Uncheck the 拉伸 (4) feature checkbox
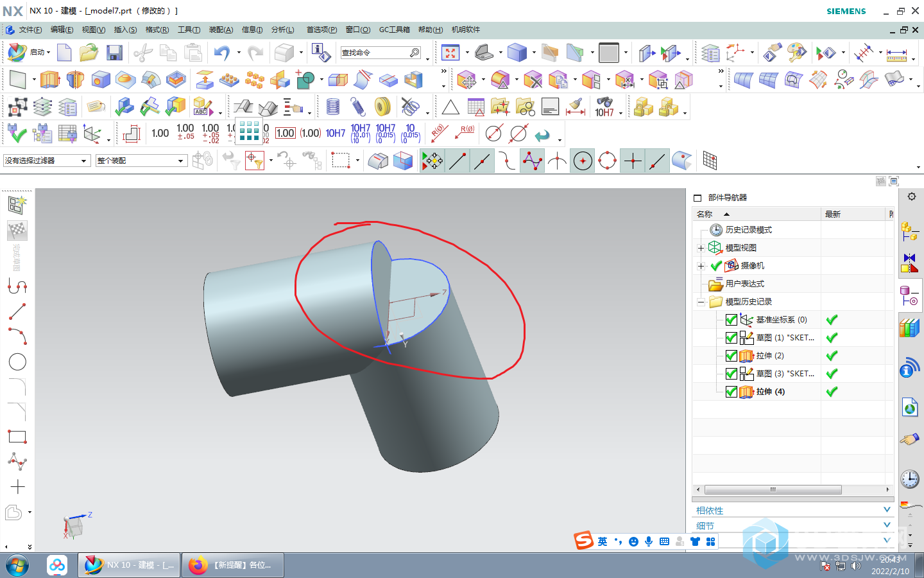 (731, 392)
